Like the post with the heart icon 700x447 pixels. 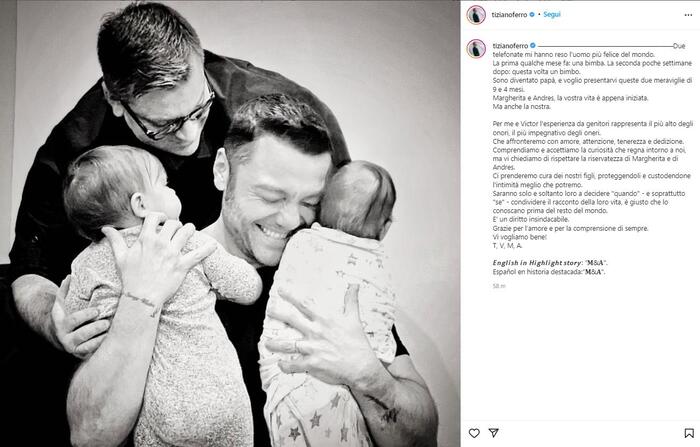pyautogui.click(x=474, y=433)
